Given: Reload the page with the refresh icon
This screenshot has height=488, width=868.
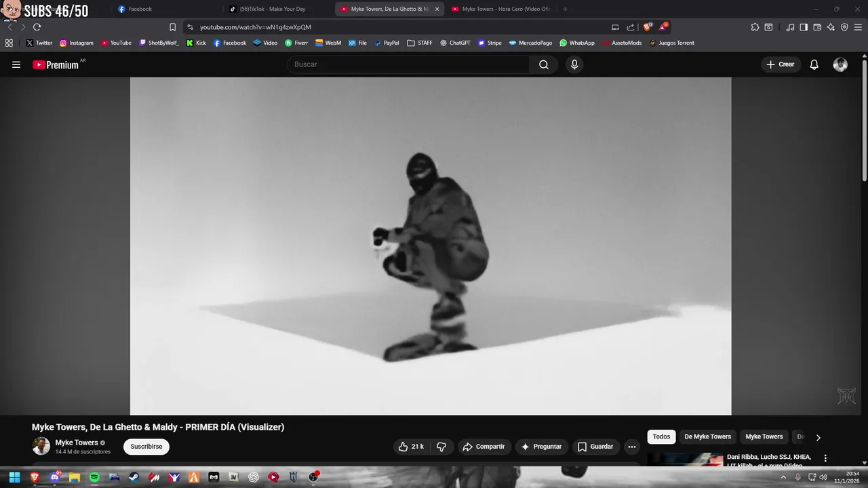Looking at the screenshot, I should 37,27.
